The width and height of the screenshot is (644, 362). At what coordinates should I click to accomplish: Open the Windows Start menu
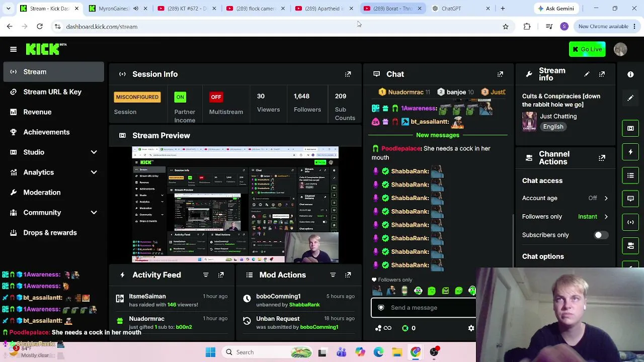click(x=210, y=352)
